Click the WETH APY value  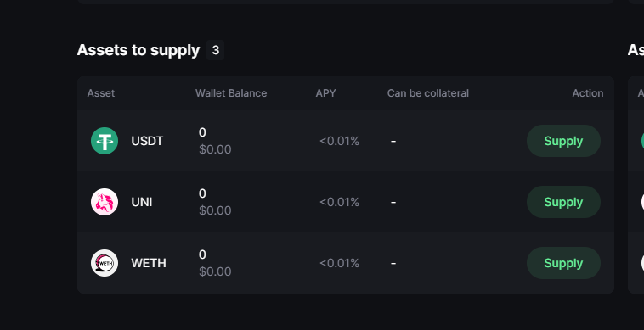pyautogui.click(x=339, y=263)
